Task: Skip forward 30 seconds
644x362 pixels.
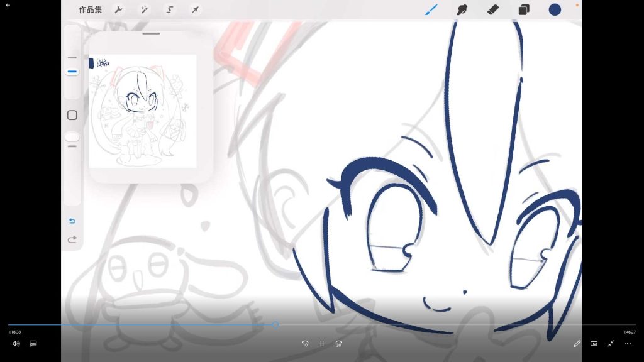Action: pos(338,344)
